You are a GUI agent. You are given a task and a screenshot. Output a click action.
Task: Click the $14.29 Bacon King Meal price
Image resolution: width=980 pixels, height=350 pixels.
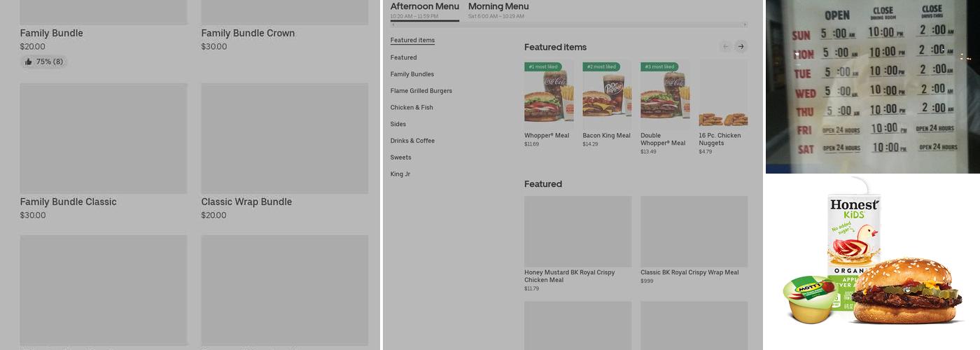coord(590,144)
